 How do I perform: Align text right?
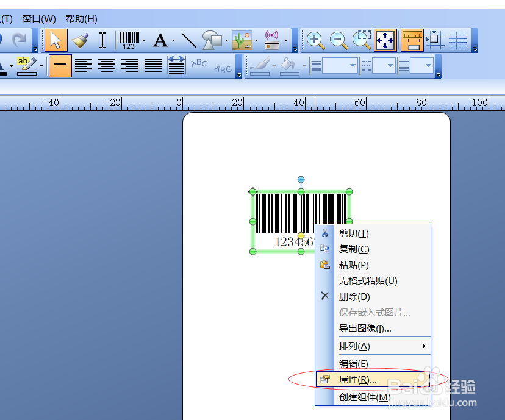pyautogui.click(x=130, y=66)
